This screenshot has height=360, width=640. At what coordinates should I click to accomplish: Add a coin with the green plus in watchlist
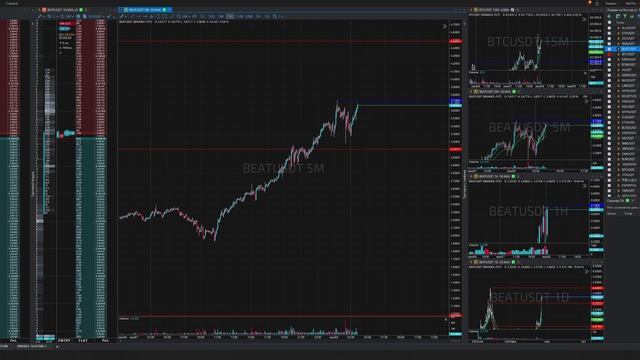point(609,16)
